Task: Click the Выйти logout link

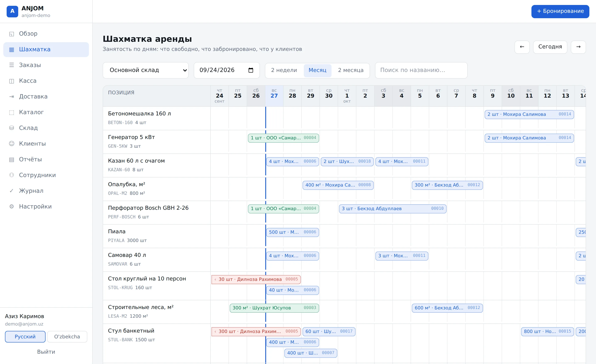Action: pyautogui.click(x=46, y=352)
